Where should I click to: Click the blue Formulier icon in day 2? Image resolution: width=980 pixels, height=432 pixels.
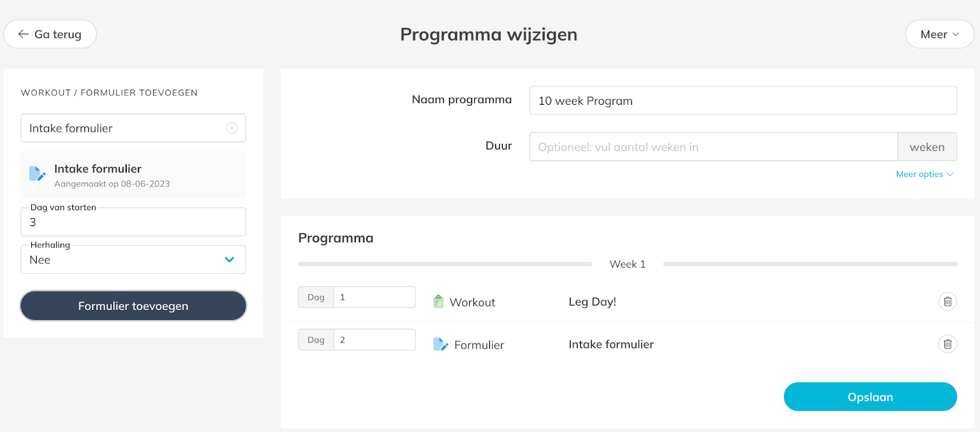tap(440, 344)
